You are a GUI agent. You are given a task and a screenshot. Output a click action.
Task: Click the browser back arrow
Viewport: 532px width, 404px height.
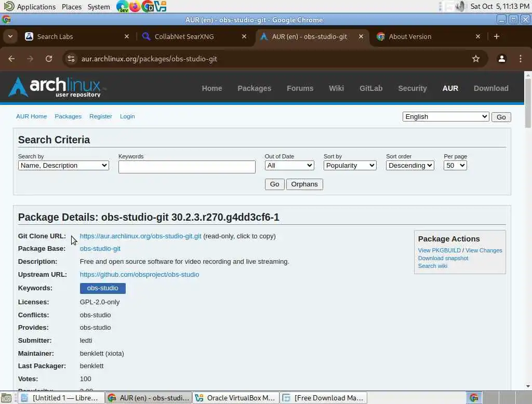pyautogui.click(x=11, y=59)
